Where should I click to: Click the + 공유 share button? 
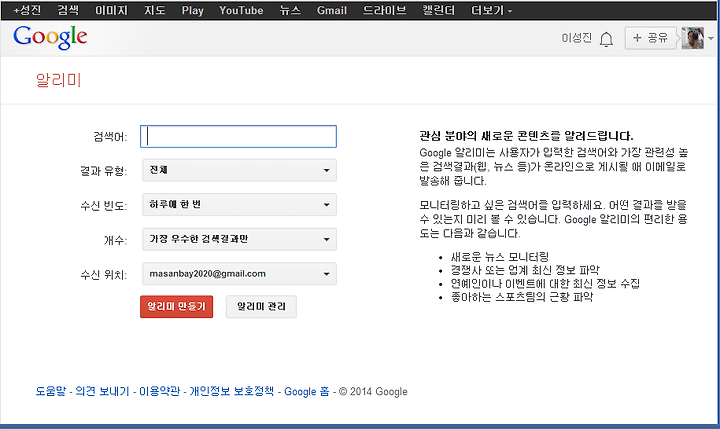point(650,38)
